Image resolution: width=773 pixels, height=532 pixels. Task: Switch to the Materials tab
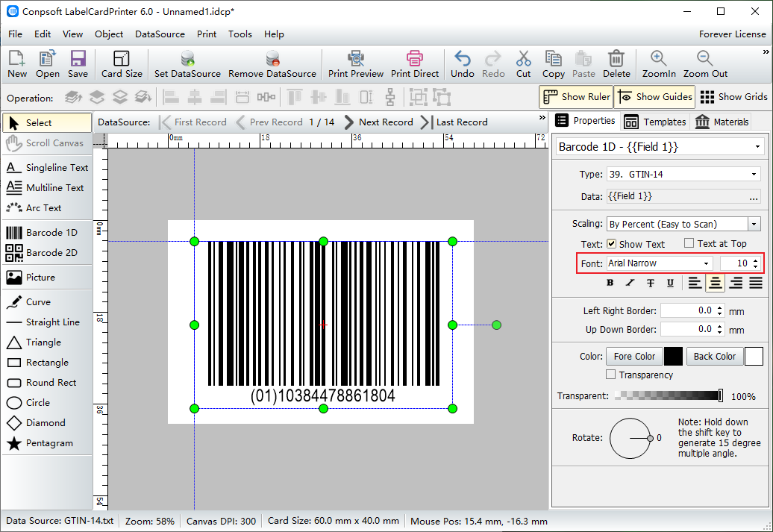[722, 122]
